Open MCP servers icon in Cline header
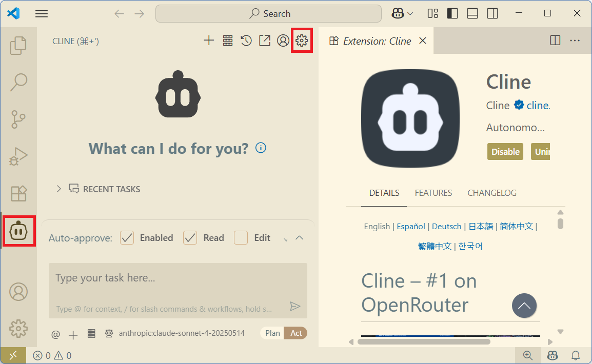Image resolution: width=592 pixels, height=364 pixels. click(228, 41)
